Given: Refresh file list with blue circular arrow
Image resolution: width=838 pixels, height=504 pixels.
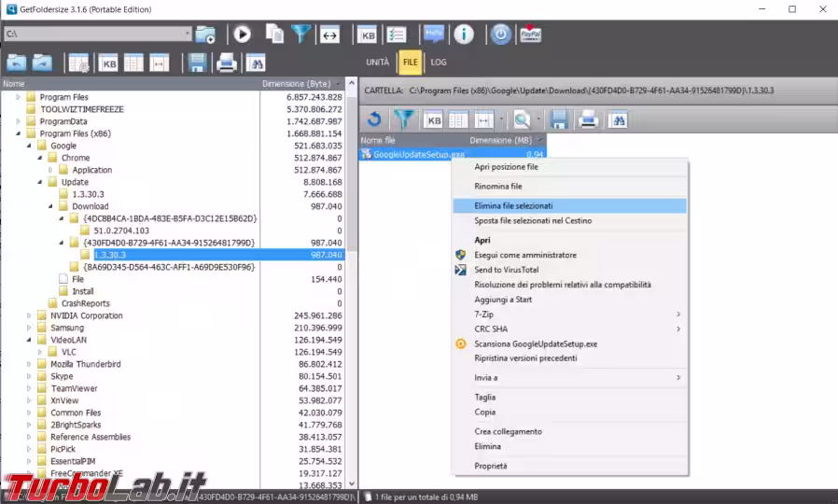Looking at the screenshot, I should (374, 119).
